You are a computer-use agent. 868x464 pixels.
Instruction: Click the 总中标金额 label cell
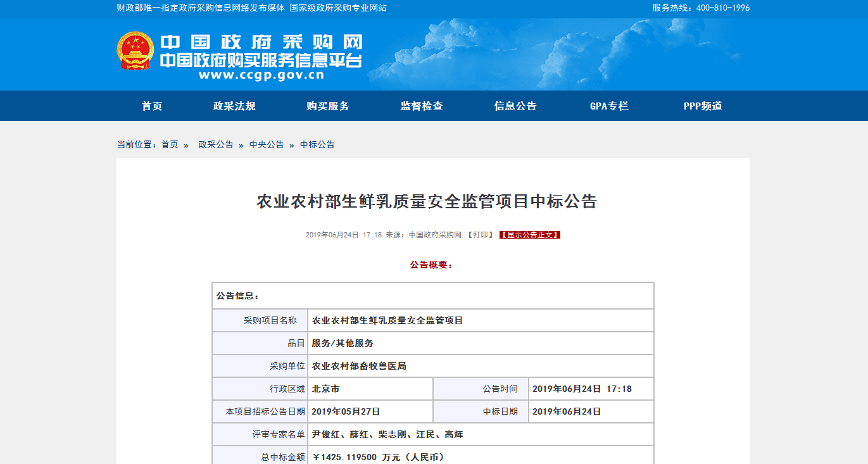[x=260, y=456]
